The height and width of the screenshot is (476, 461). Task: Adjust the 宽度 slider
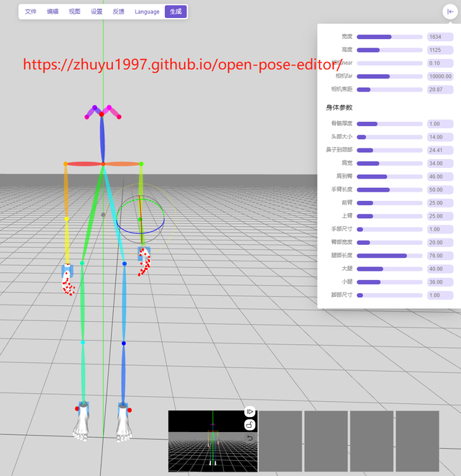click(x=390, y=37)
